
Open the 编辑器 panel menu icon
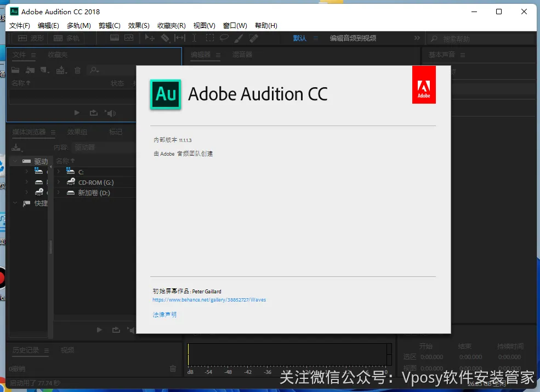coord(218,55)
